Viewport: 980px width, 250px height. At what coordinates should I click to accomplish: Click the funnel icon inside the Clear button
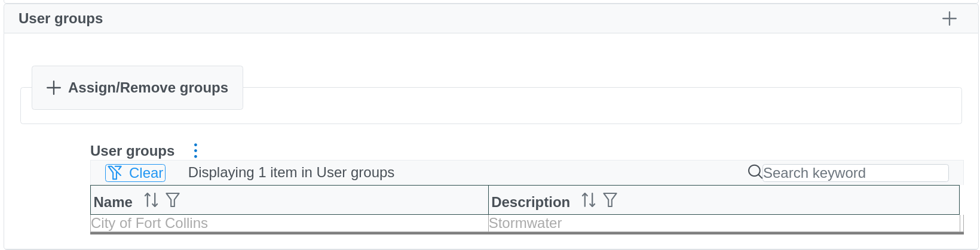coord(115,173)
